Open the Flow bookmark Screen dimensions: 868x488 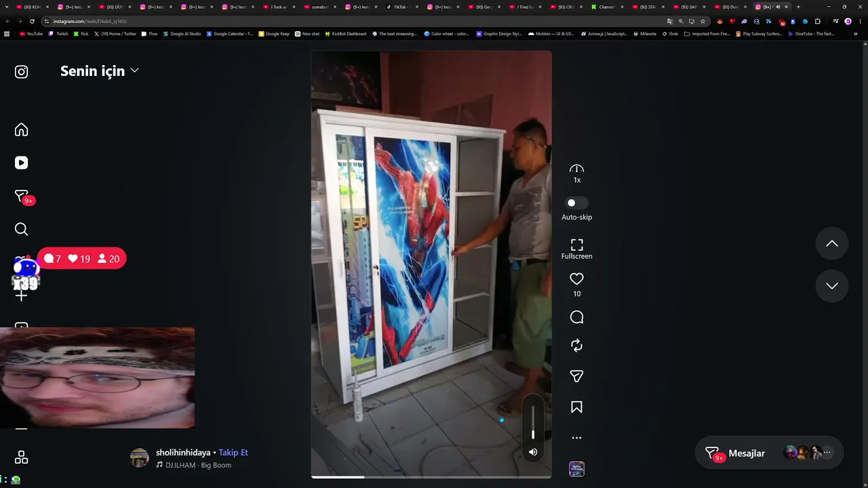149,34
